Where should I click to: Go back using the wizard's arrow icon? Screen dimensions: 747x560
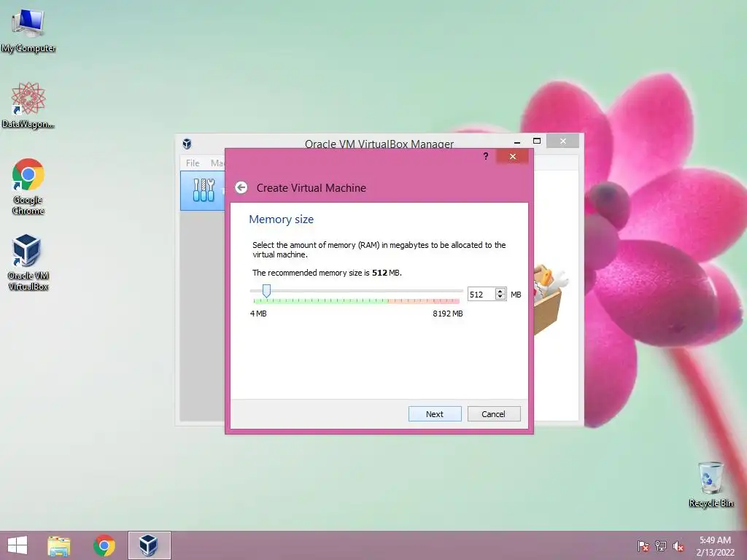(x=241, y=187)
